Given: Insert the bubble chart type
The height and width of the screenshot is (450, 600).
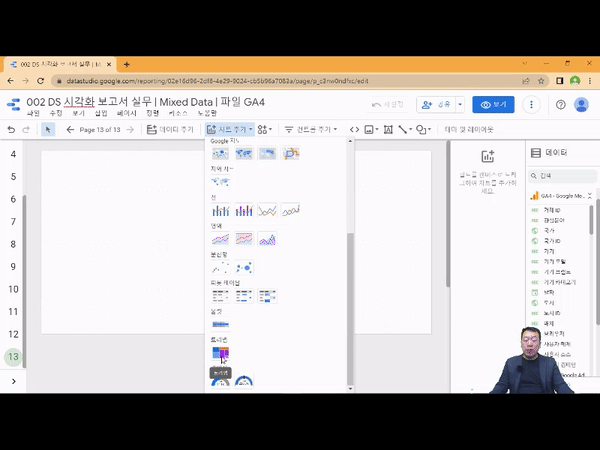Looking at the screenshot, I should coord(243,268).
